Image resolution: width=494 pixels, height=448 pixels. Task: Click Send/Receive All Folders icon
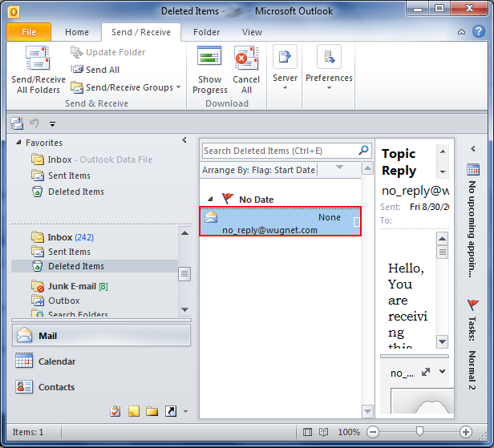pyautogui.click(x=38, y=60)
